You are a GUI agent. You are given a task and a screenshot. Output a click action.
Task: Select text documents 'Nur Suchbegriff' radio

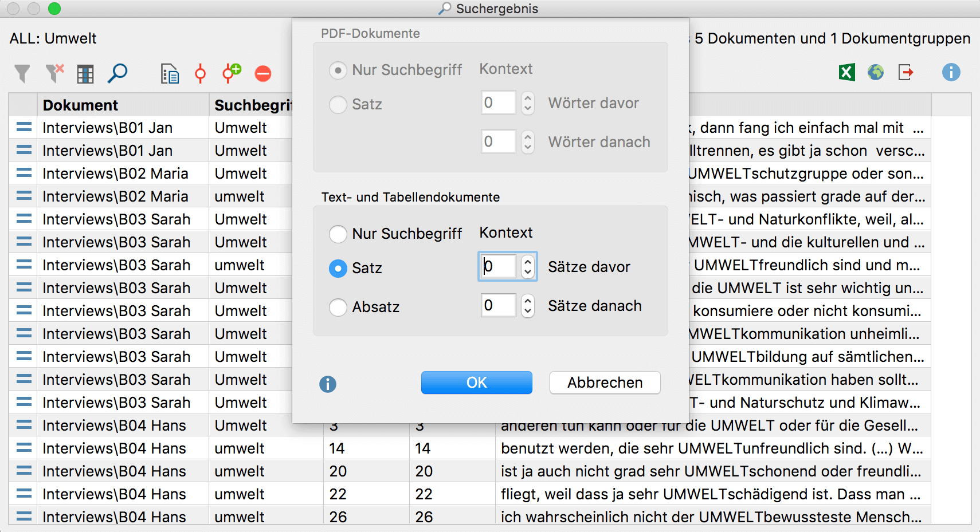point(338,234)
